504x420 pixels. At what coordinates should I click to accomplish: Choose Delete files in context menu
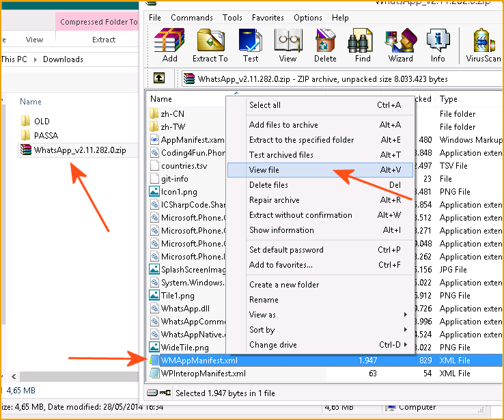320,185
